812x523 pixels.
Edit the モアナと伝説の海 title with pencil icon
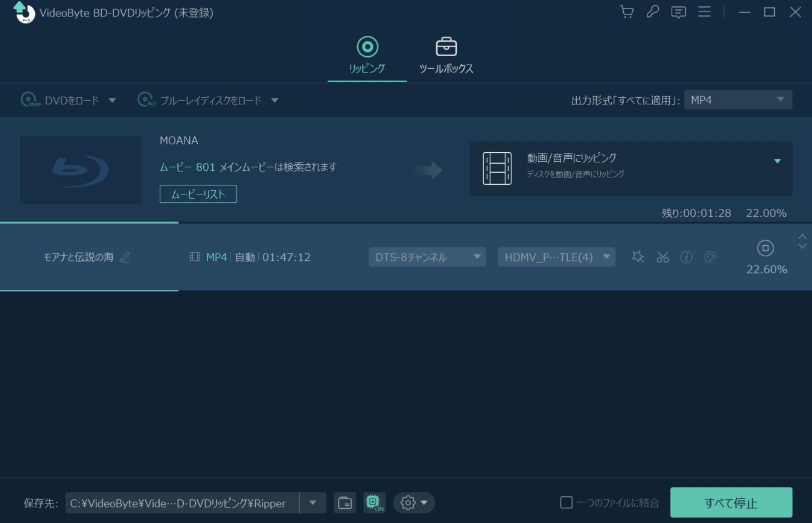pos(125,257)
